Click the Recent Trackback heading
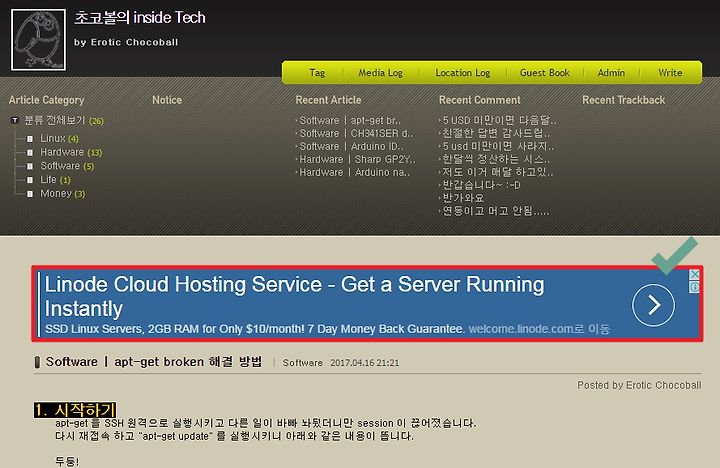 click(x=624, y=100)
